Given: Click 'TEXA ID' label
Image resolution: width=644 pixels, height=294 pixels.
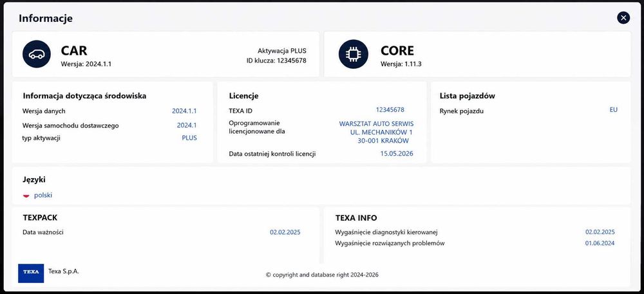Looking at the screenshot, I should 240,111.
